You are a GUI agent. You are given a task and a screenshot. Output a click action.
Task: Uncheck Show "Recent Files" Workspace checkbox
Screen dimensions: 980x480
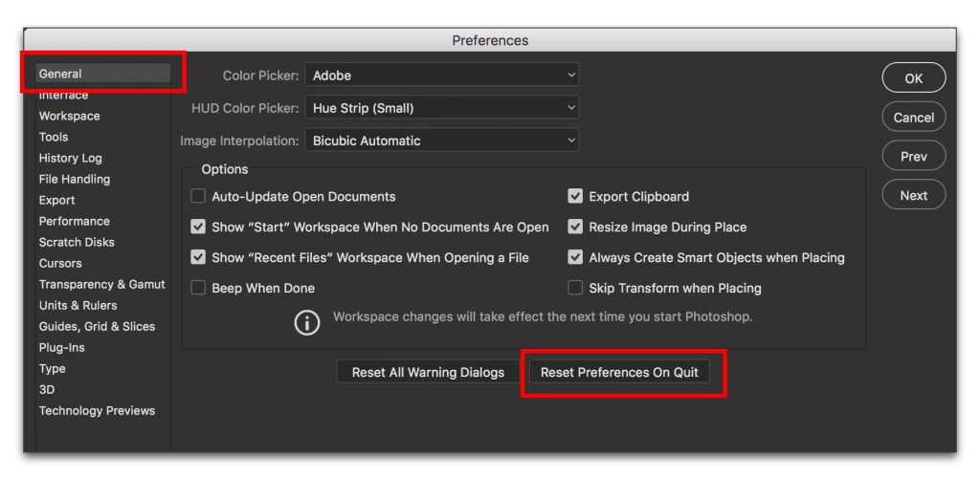(198, 257)
